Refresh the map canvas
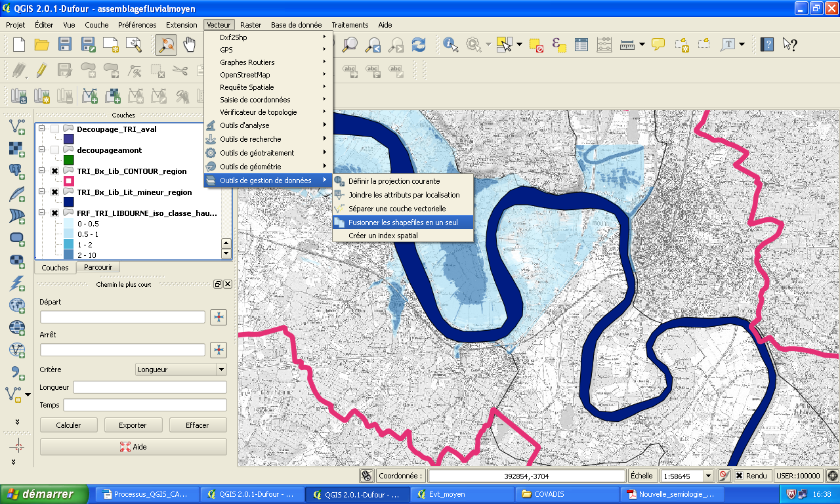Screen dimensions: 840x504 point(418,45)
